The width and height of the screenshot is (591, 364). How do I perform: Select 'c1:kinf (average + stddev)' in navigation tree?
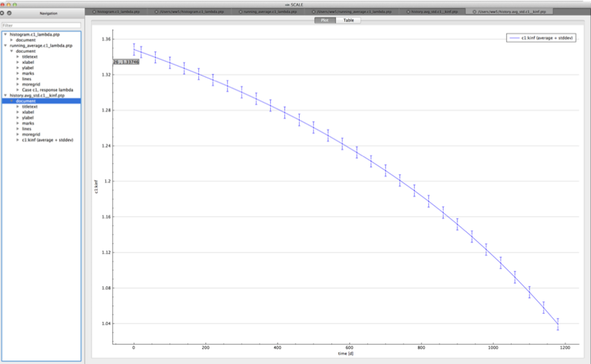click(x=48, y=140)
